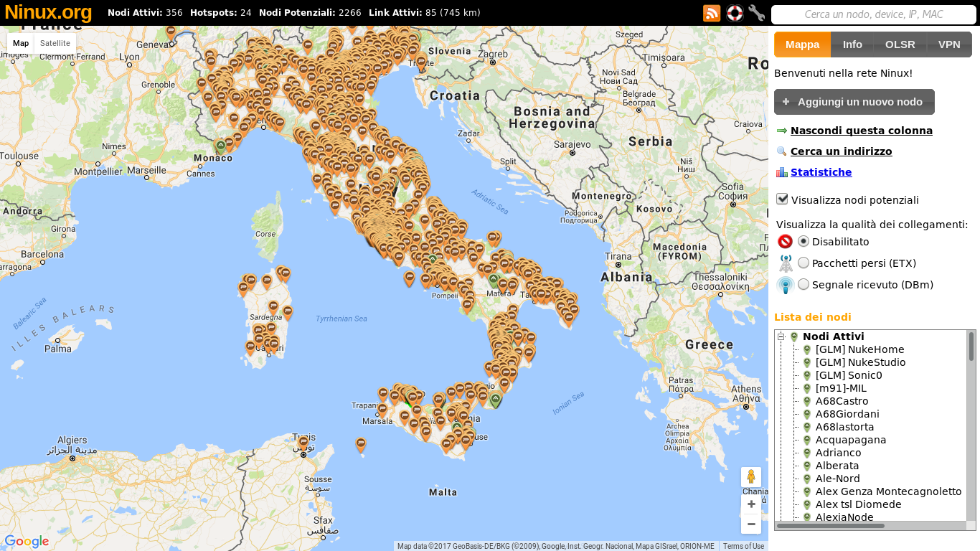
Task: Focus the node search field
Action: click(874, 14)
